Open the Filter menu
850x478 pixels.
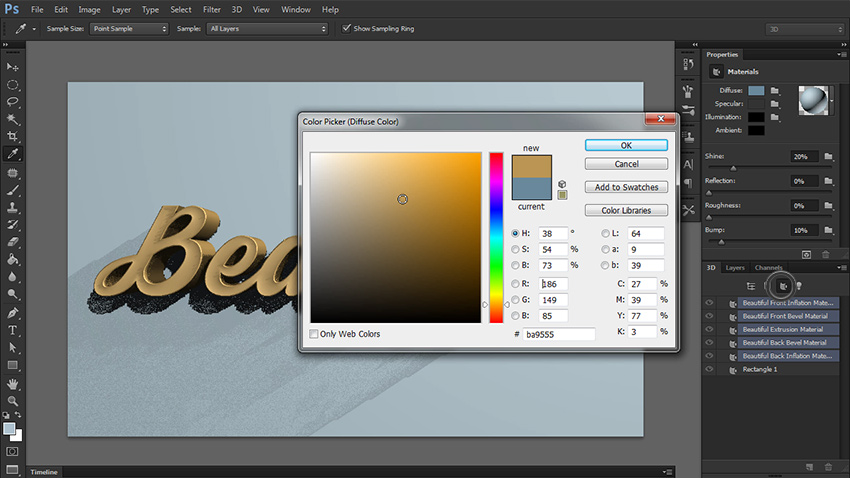211,9
